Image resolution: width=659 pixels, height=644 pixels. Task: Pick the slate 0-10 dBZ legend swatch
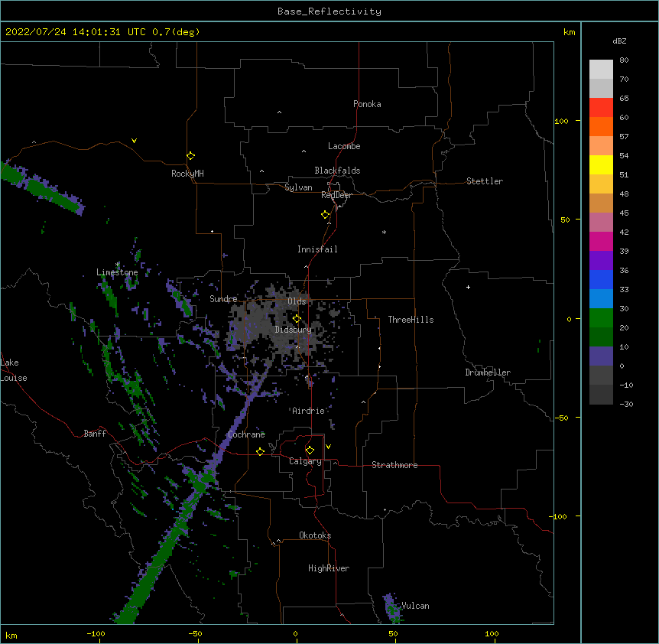pos(601,356)
